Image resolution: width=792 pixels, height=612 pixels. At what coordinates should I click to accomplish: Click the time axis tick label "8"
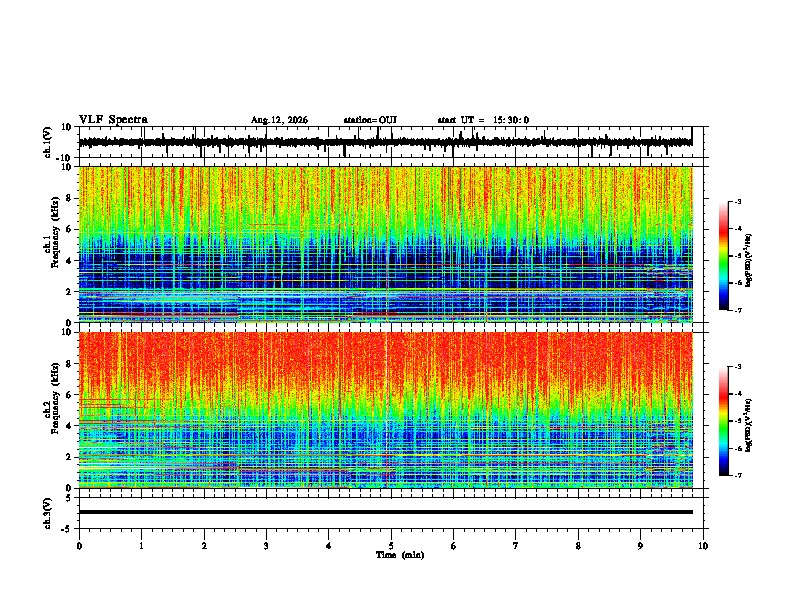point(578,546)
